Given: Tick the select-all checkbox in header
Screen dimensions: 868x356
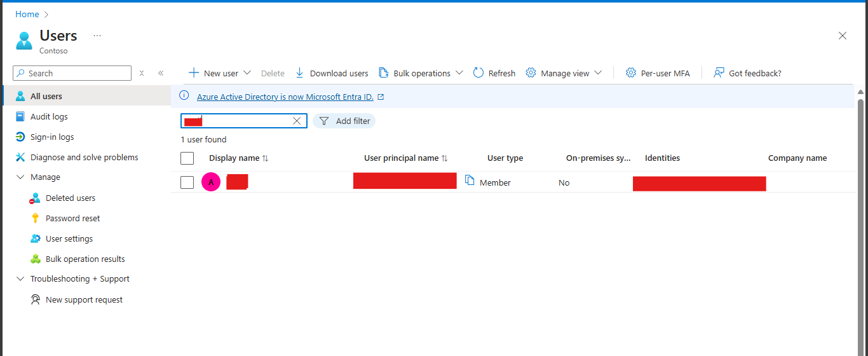Looking at the screenshot, I should (x=187, y=158).
